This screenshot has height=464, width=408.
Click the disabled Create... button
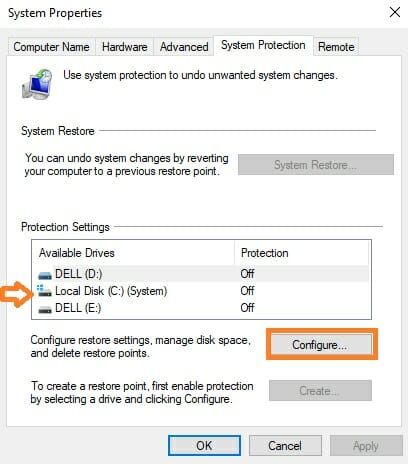coord(320,390)
